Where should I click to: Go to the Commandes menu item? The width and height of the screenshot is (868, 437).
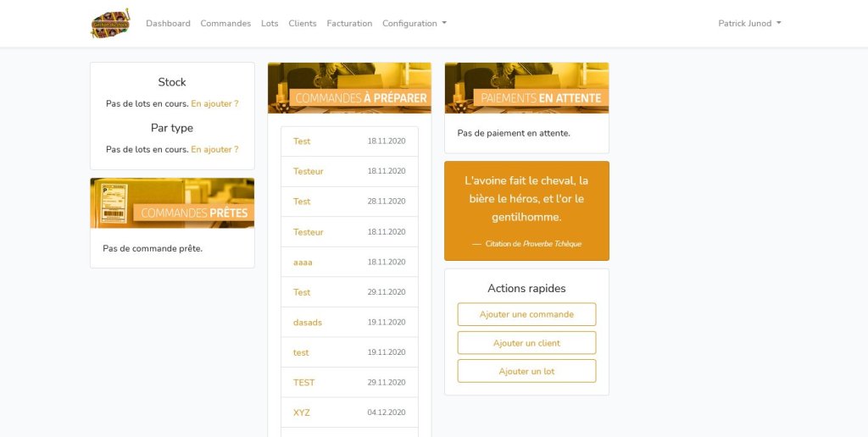[225, 24]
